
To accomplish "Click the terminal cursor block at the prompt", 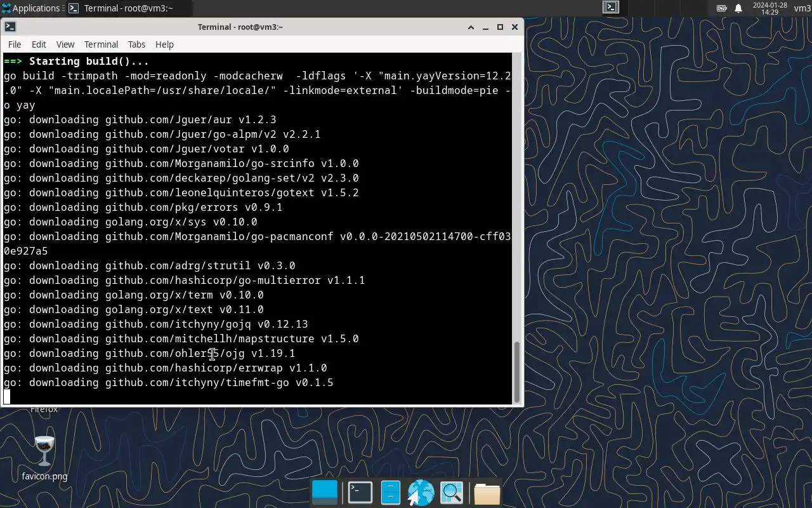I will point(7,397).
